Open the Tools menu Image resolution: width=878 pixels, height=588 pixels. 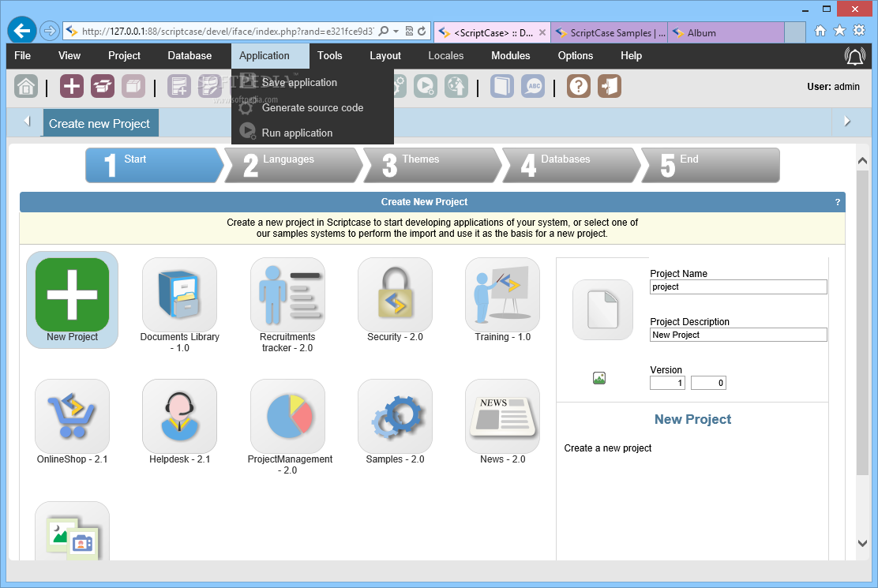[x=330, y=55]
